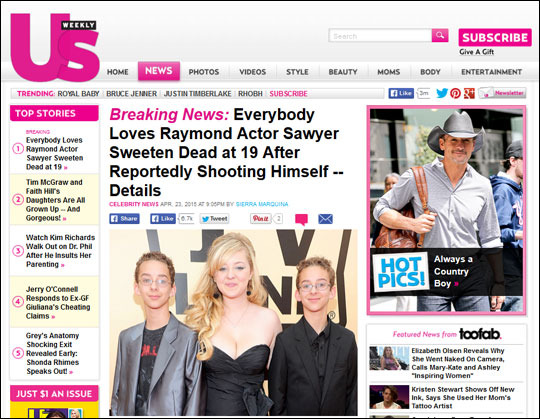Go to the Moms section
540x419 pixels.
[x=388, y=72]
